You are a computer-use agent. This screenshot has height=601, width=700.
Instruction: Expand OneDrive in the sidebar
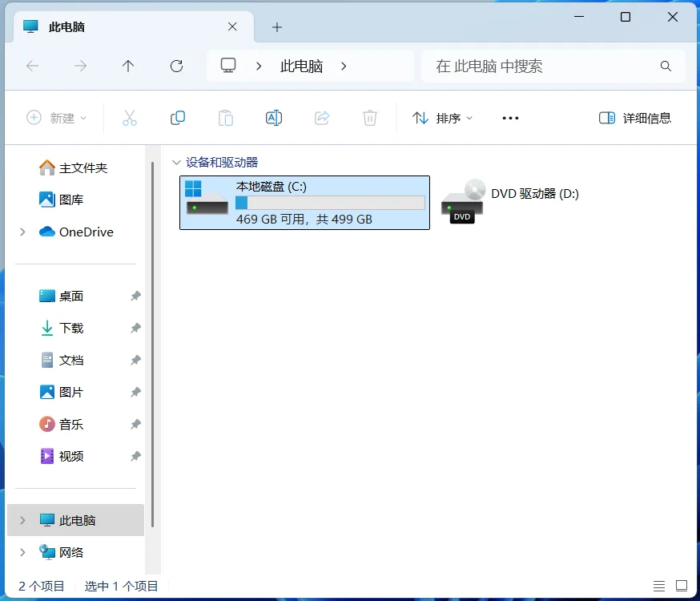(x=22, y=232)
